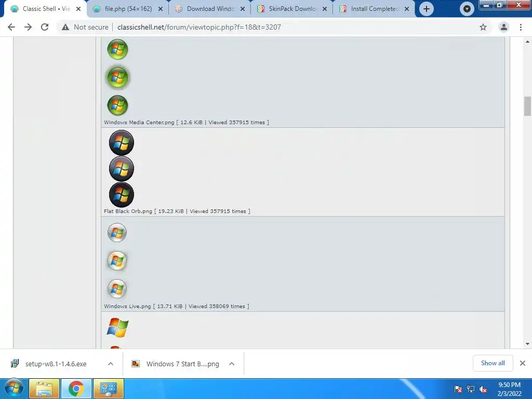Switch to the Install Completed tab
The image size is (532, 399).
point(375,9)
